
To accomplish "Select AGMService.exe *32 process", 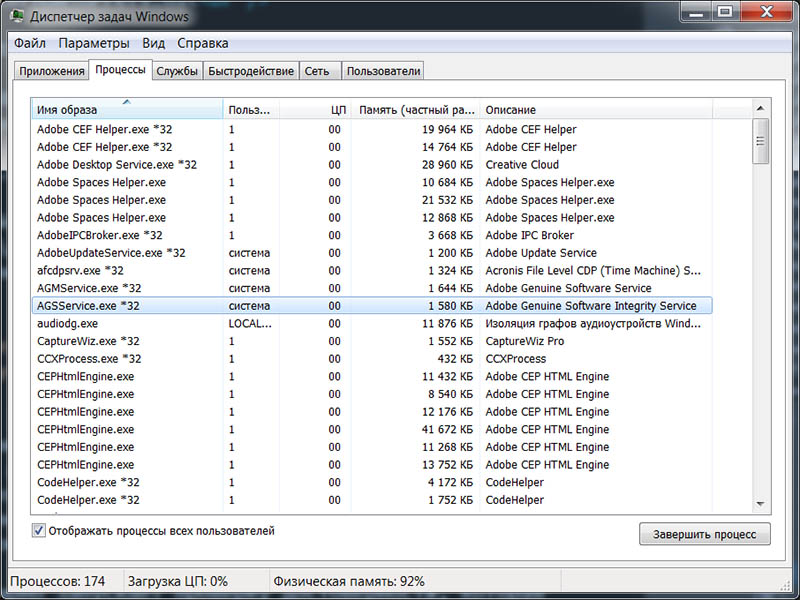I will pyautogui.click(x=371, y=288).
